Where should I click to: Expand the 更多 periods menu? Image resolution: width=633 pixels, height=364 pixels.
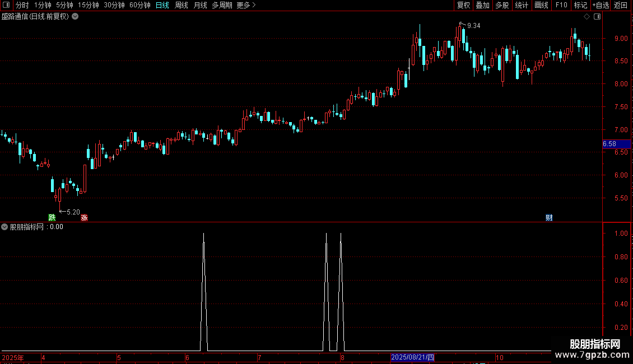(x=246, y=5)
